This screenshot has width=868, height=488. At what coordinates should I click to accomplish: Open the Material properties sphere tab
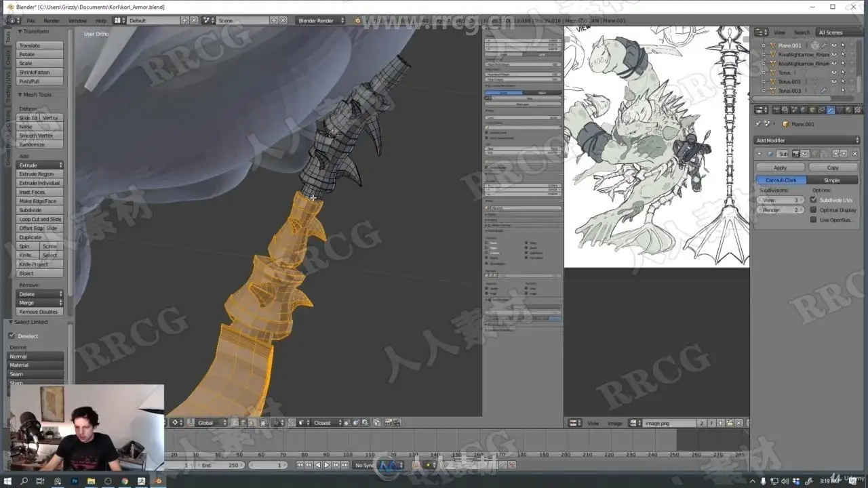848,110
